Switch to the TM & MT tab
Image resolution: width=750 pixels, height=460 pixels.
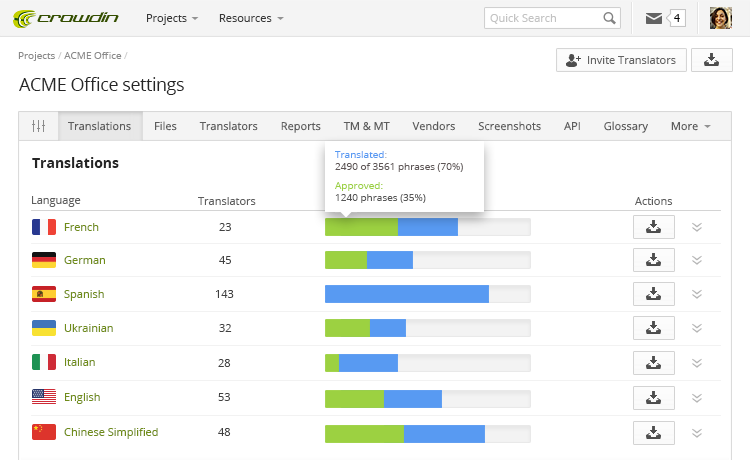366,126
